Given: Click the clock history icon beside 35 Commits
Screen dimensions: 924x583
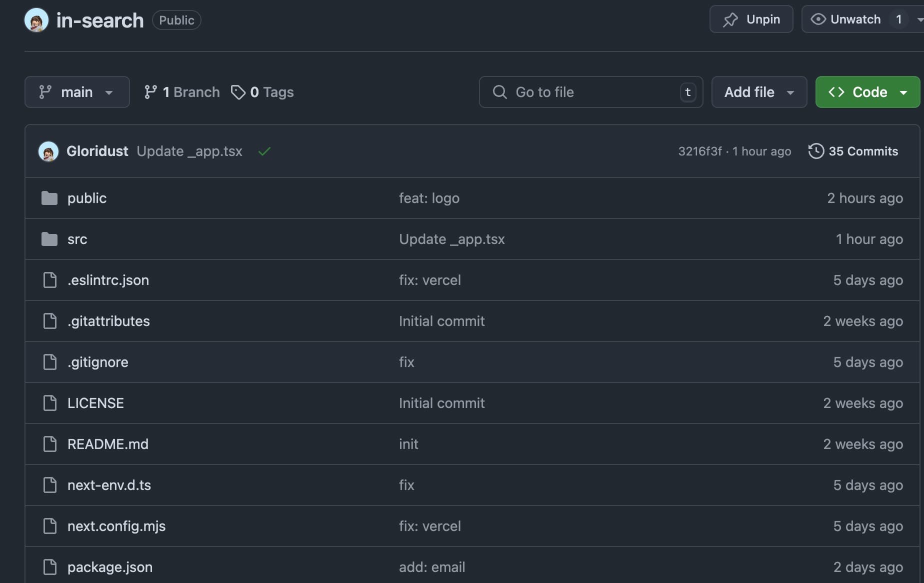Looking at the screenshot, I should tap(816, 151).
